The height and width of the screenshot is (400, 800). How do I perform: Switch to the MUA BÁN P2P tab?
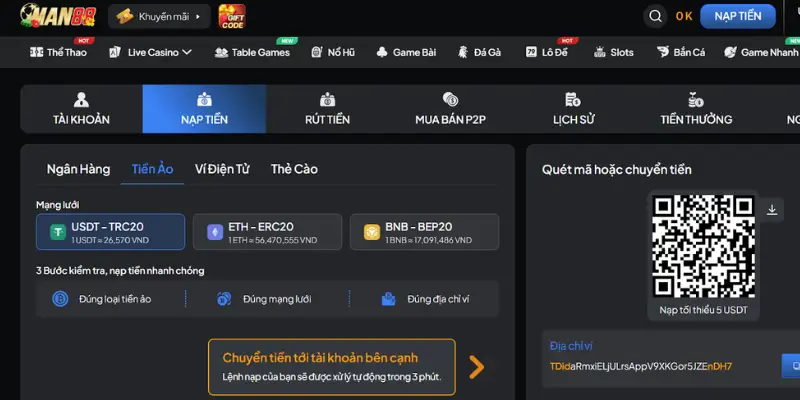[450, 109]
